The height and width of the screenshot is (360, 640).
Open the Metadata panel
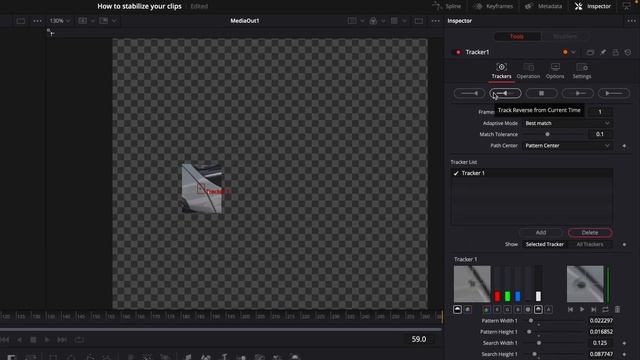pyautogui.click(x=544, y=6)
